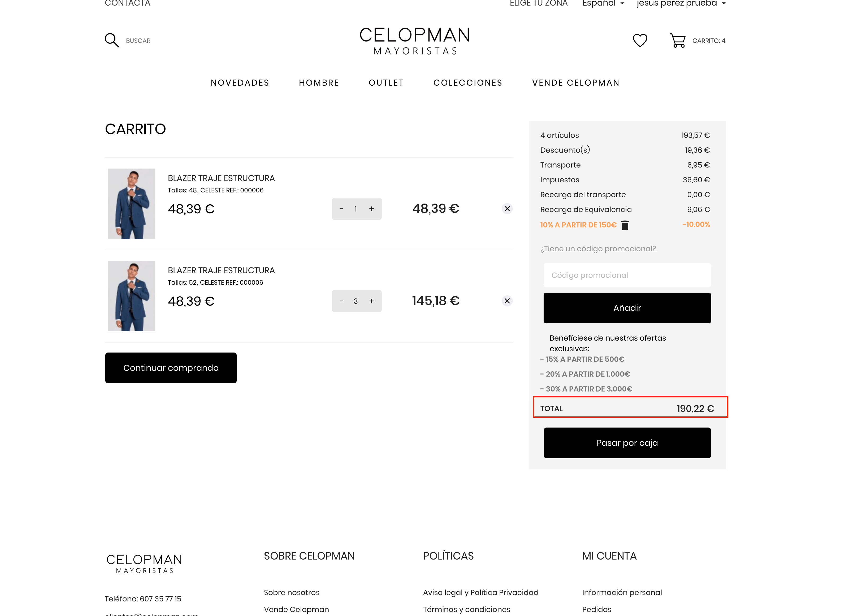This screenshot has height=616, width=867.
Task: Increase quantity of size 48 blazer
Action: tap(371, 209)
